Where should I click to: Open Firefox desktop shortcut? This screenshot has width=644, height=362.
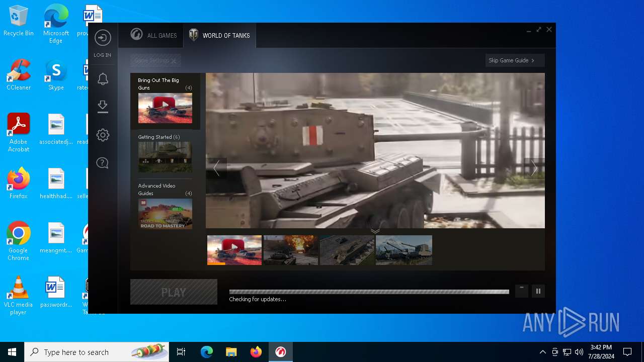click(19, 184)
